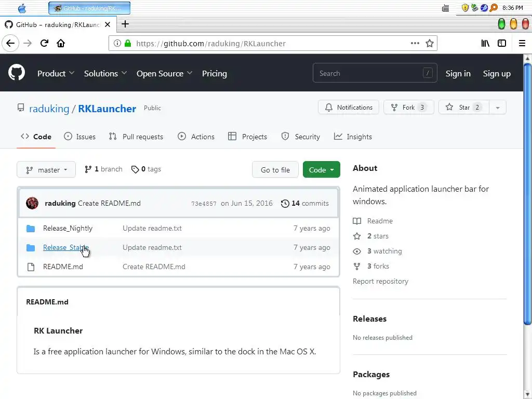532x399 pixels.
Task: Expand the Product menu
Action: click(56, 73)
